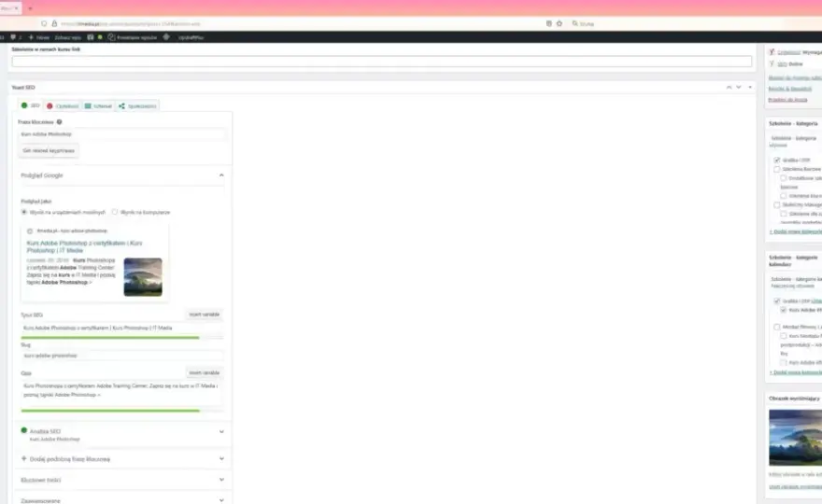
Task: Click the globe favicon in the Google preview
Action: click(30, 231)
